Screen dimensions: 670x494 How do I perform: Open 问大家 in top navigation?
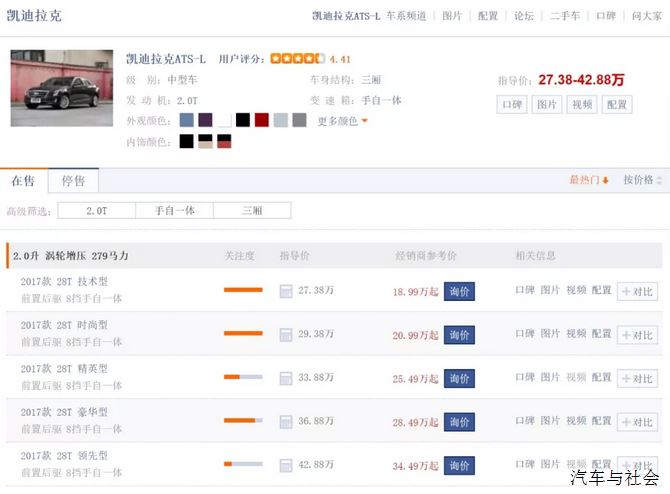point(647,16)
